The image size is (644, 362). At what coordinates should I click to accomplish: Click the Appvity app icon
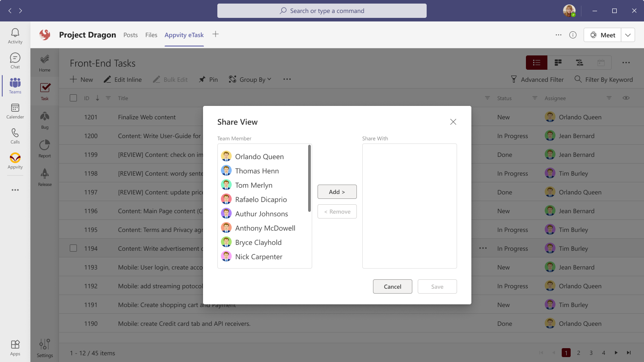(x=15, y=160)
